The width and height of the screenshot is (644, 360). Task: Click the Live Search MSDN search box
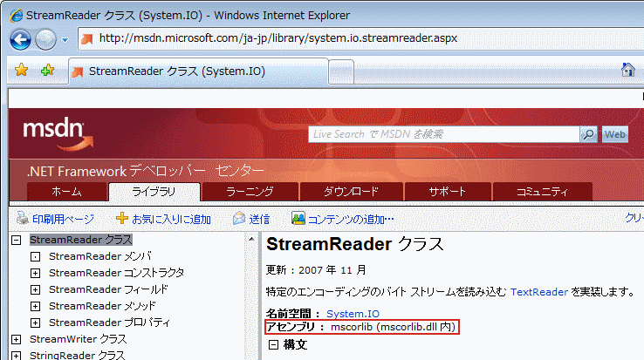tap(443, 134)
